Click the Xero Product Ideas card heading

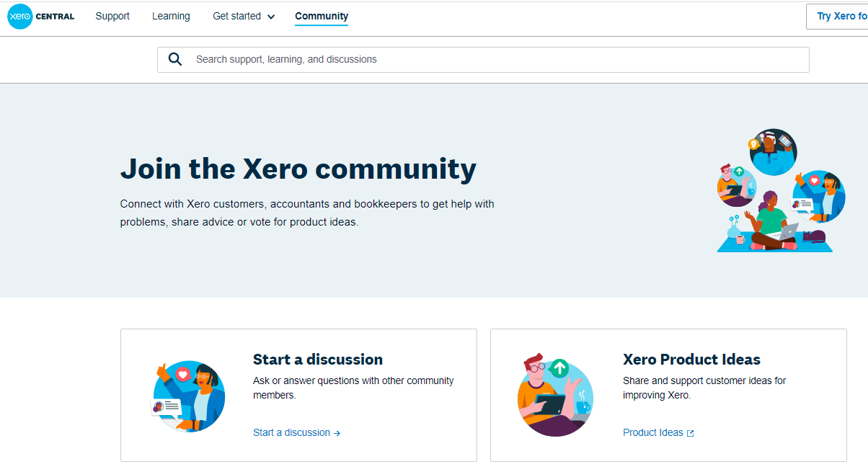click(x=691, y=360)
